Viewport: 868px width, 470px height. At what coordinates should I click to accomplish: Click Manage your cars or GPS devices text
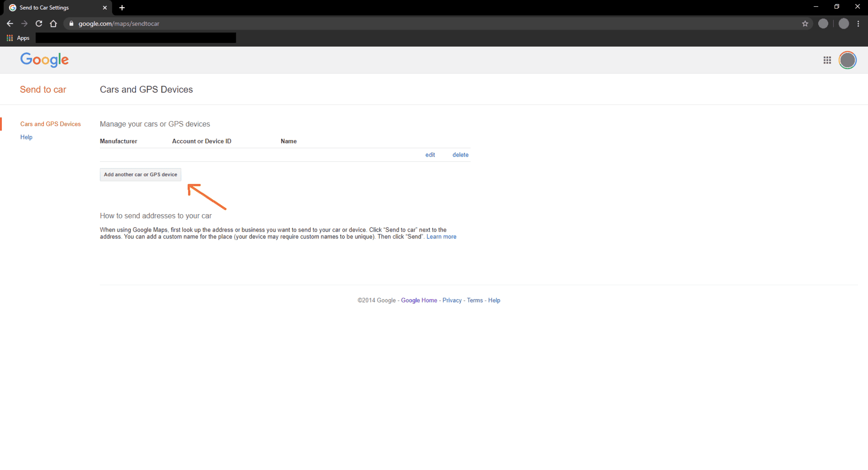pyautogui.click(x=155, y=124)
